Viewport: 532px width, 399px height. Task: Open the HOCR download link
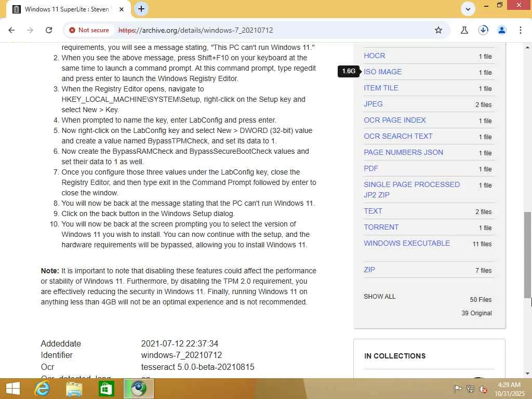[x=374, y=56]
